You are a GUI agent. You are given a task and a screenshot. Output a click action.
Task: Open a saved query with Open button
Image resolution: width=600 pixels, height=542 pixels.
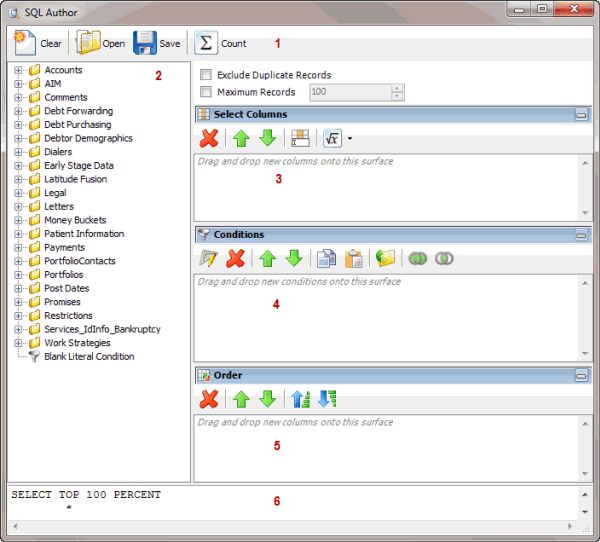pos(101,43)
